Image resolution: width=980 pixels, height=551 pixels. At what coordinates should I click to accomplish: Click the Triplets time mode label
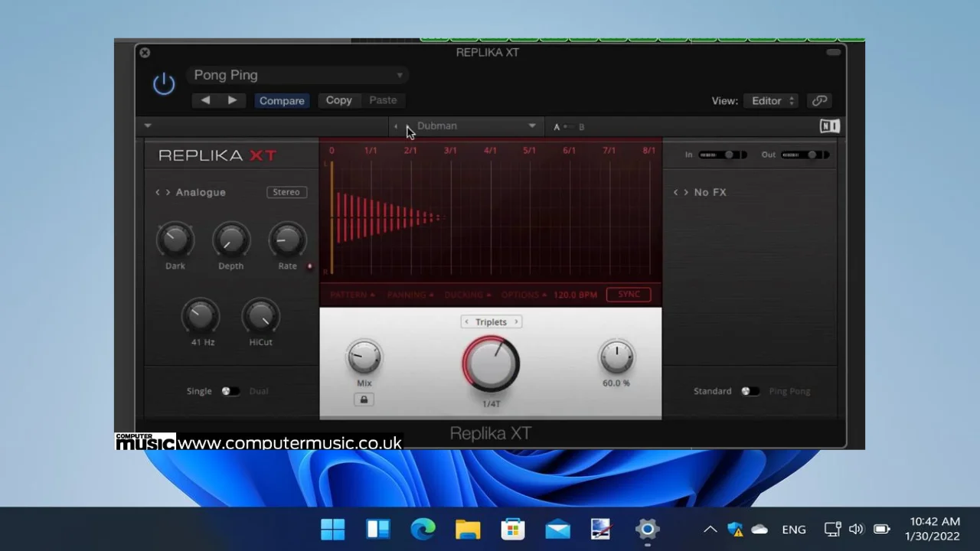[491, 322]
